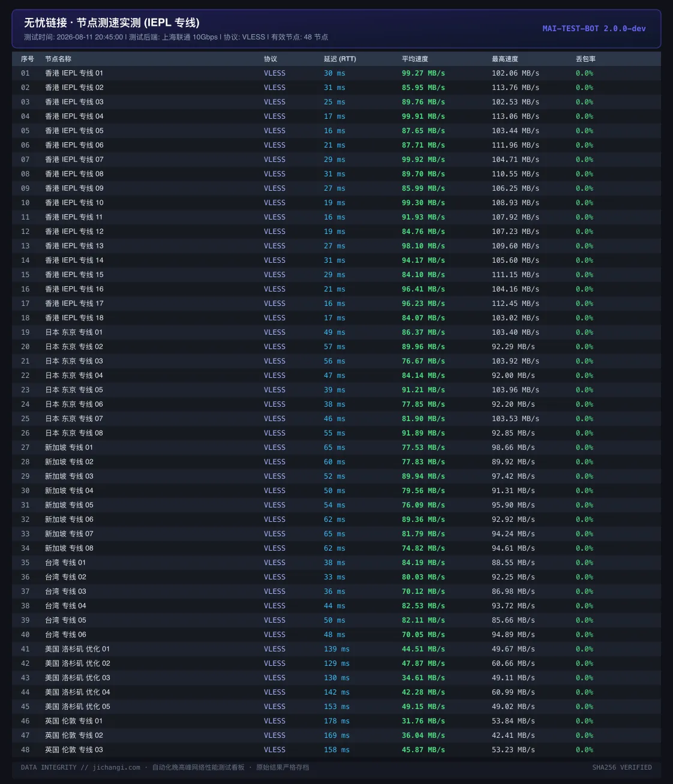Viewport: 673px width, 784px height.
Task: Select node name "新加坡 专线 01"
Action: (x=69, y=447)
